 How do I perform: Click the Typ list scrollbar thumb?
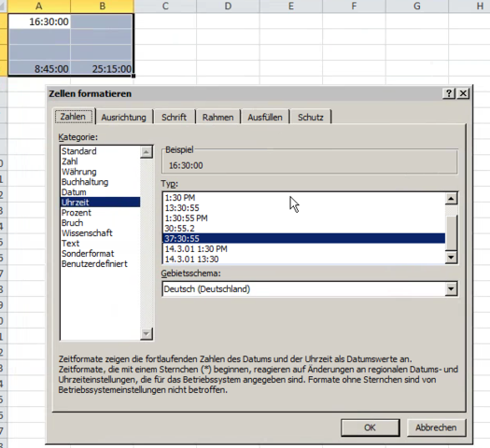tap(451, 232)
